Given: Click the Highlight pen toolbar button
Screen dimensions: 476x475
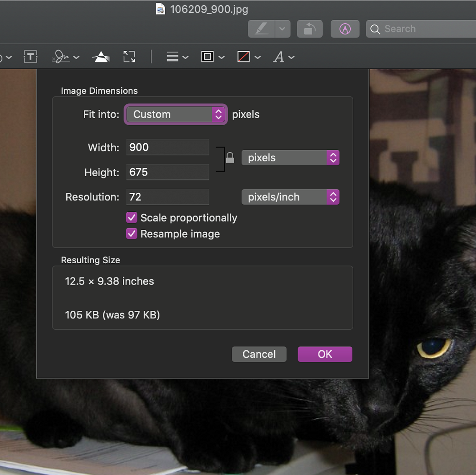Looking at the screenshot, I should (261, 29).
